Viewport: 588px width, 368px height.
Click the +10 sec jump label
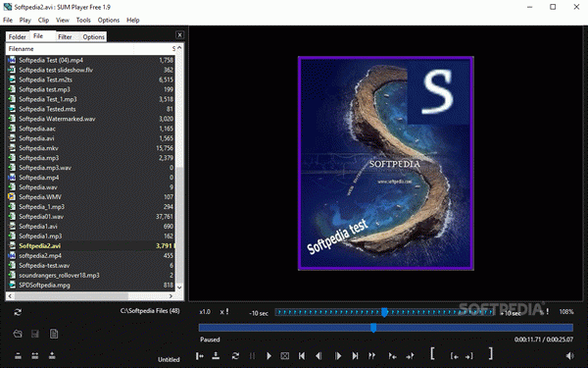[x=511, y=313]
